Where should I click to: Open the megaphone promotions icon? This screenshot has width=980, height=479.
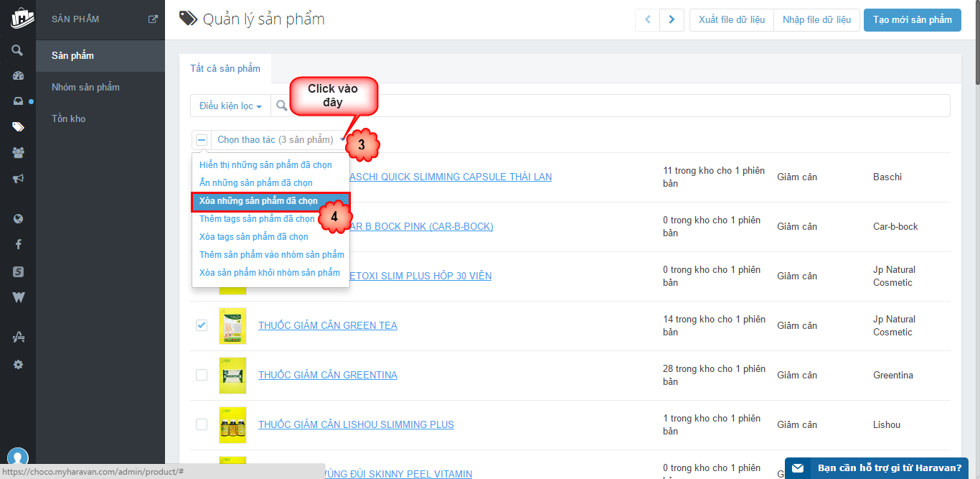pyautogui.click(x=18, y=178)
